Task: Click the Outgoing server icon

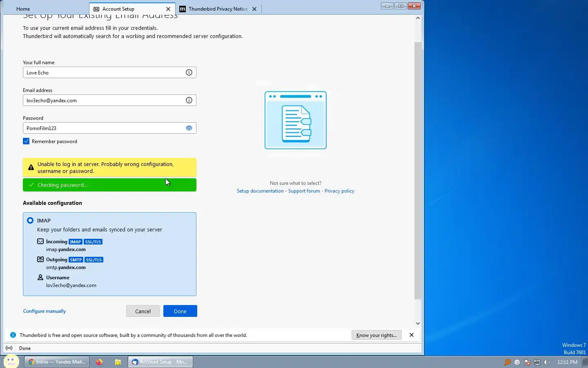Action: pos(40,259)
